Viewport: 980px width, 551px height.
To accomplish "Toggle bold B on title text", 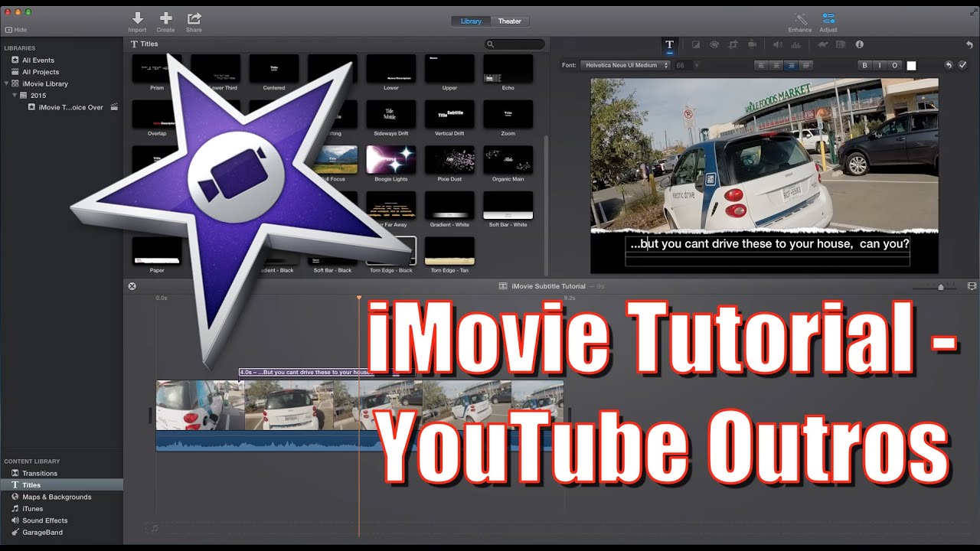I will pyautogui.click(x=865, y=66).
